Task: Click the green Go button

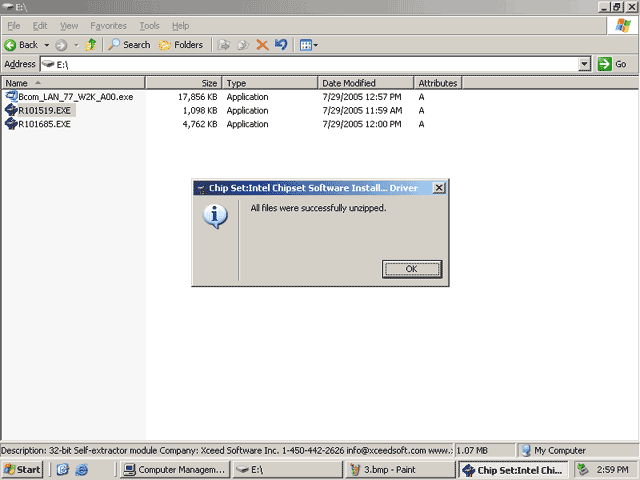Action: pos(612,64)
